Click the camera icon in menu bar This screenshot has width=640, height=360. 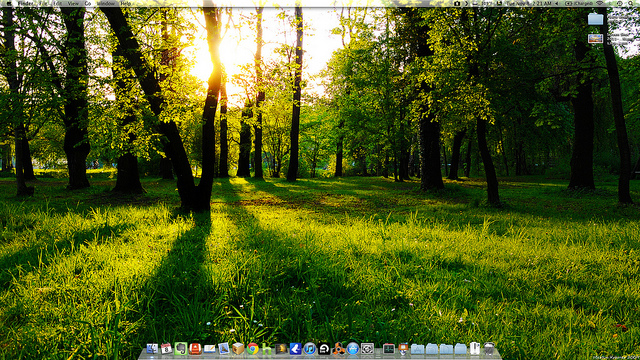click(x=457, y=3)
